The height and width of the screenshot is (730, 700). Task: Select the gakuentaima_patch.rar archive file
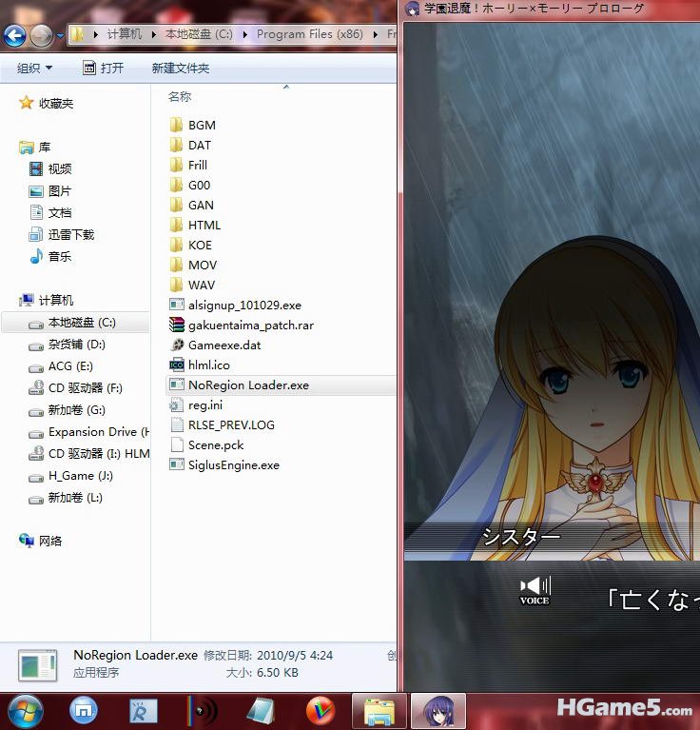coord(250,326)
